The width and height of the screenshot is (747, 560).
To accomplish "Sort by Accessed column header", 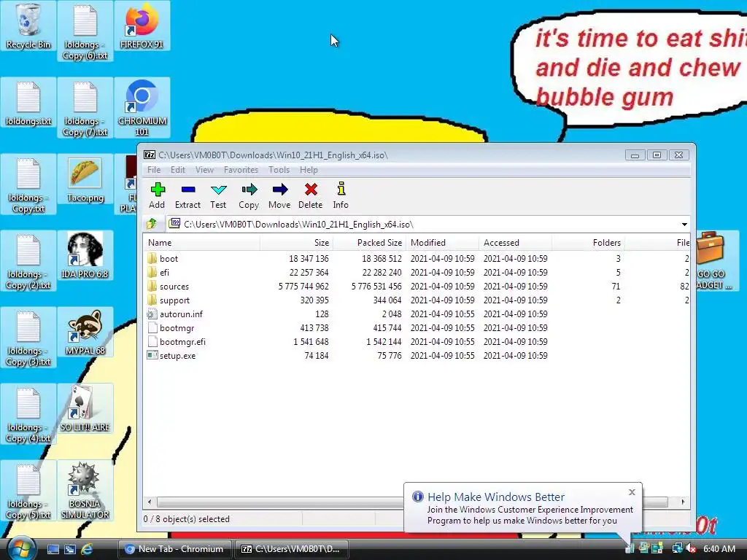I will click(515, 242).
